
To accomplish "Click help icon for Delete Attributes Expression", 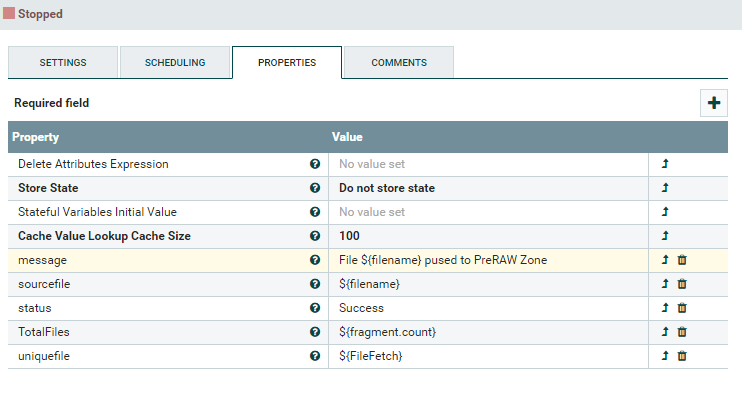I will tap(315, 164).
